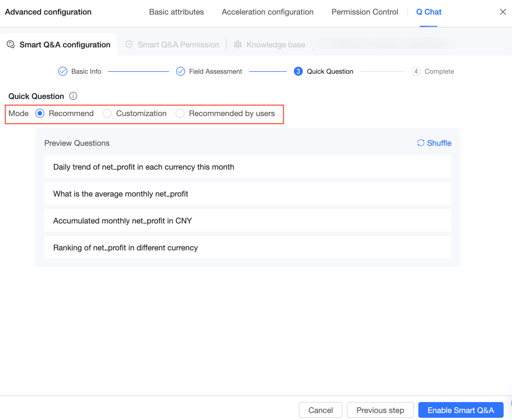512x420 pixels.
Task: Click the Previous step button
Action: tap(380, 410)
